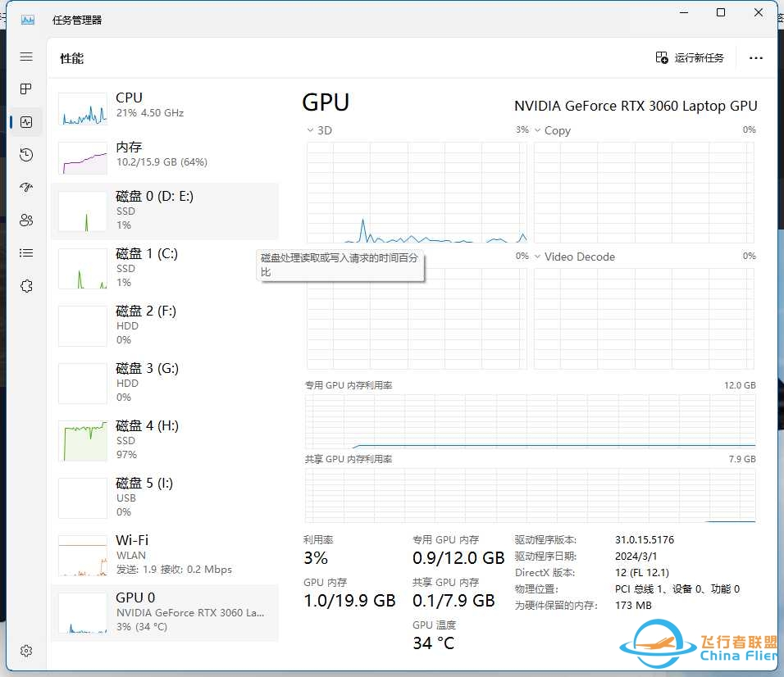The height and width of the screenshot is (677, 784).
Task: Click the Wi-Fi throughput mini graph
Action: [83, 556]
